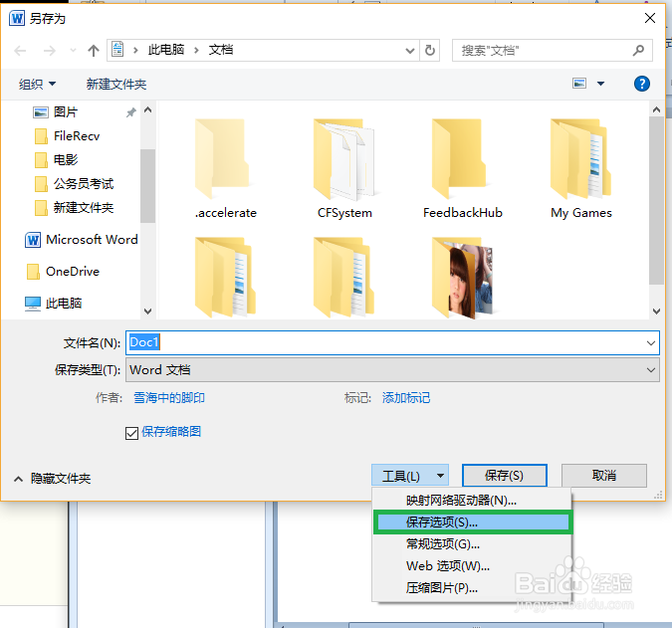Click the search magnifier icon
This screenshot has width=672, height=628.
[x=638, y=51]
